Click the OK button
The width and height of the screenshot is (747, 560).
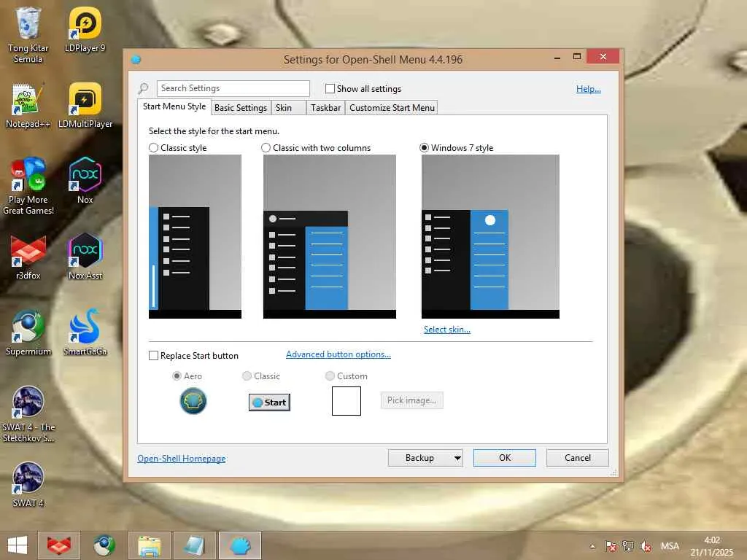point(505,458)
